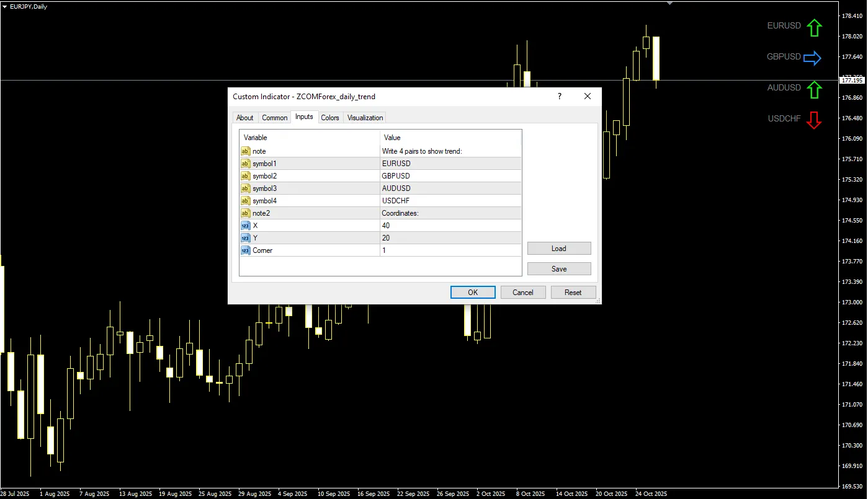Switch to the Common tab
Viewport: 868px width, 499px height.
(x=274, y=118)
